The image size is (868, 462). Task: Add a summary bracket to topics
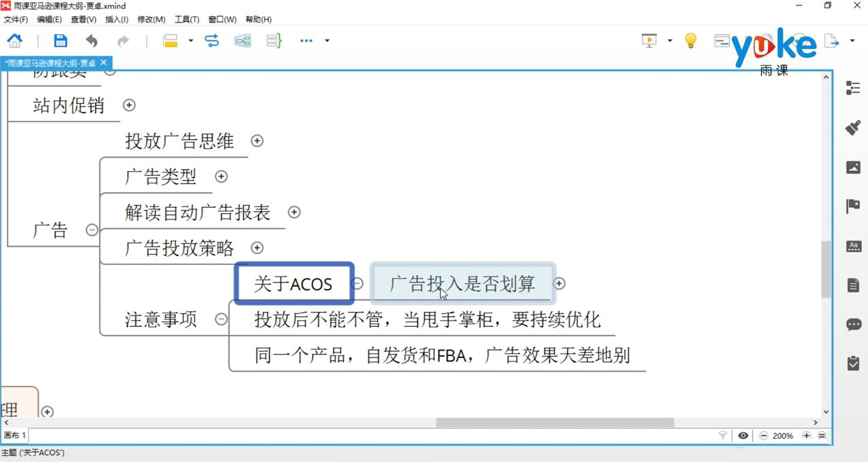pyautogui.click(x=273, y=41)
